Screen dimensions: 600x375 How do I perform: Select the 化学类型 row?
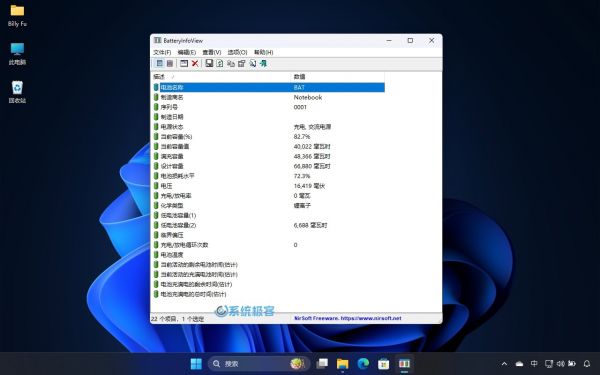pos(268,205)
